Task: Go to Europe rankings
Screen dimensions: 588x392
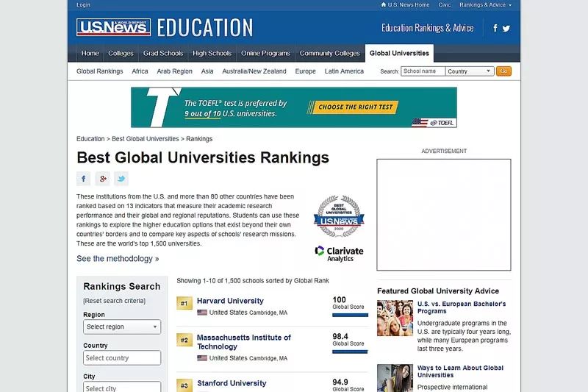Action: 305,71
